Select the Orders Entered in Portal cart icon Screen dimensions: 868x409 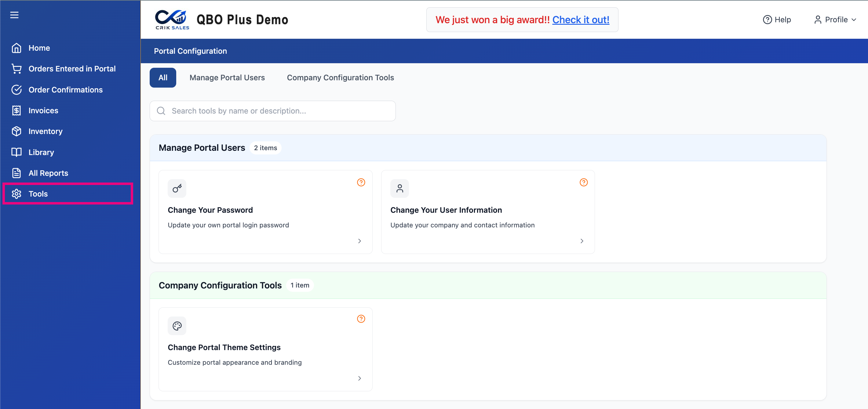click(x=16, y=69)
